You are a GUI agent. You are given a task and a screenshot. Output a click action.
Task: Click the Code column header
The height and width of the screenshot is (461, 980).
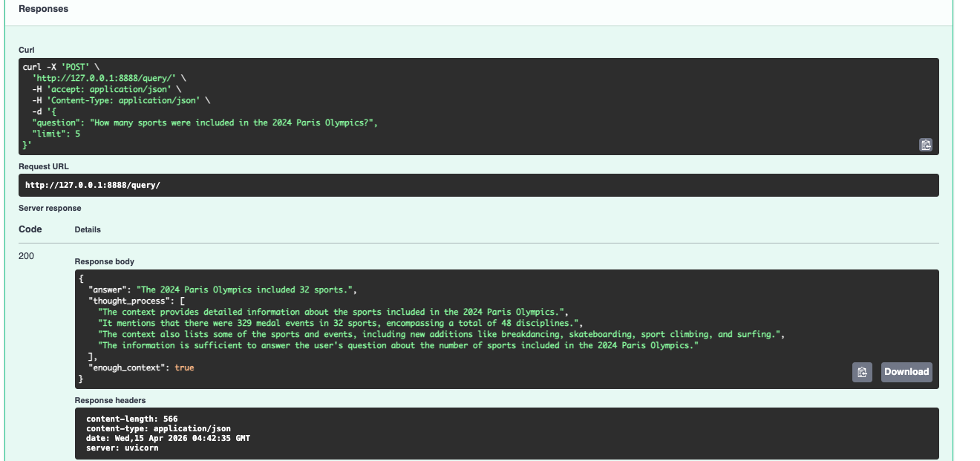tap(30, 229)
